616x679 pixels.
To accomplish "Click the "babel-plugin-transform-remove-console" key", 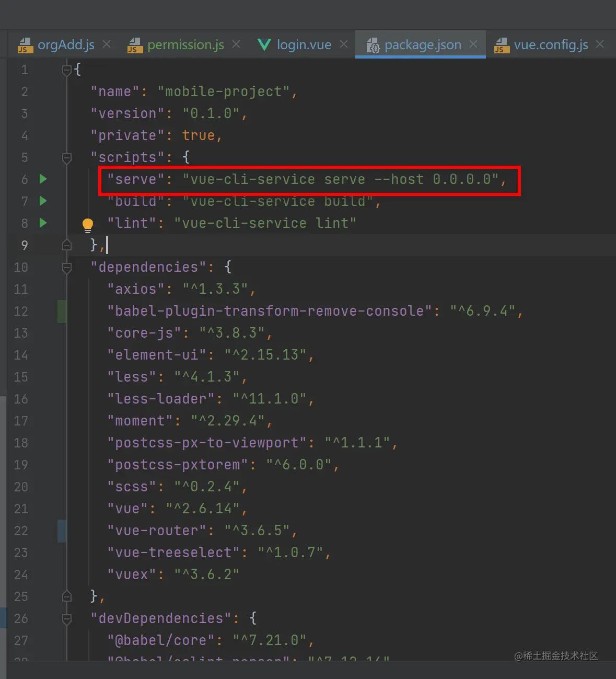I will click(270, 312).
